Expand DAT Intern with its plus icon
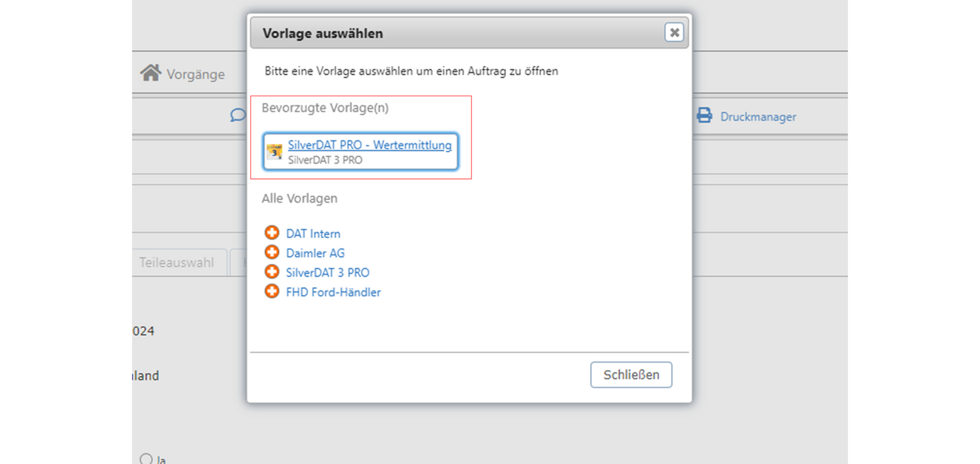The height and width of the screenshot is (464, 980). point(272,233)
